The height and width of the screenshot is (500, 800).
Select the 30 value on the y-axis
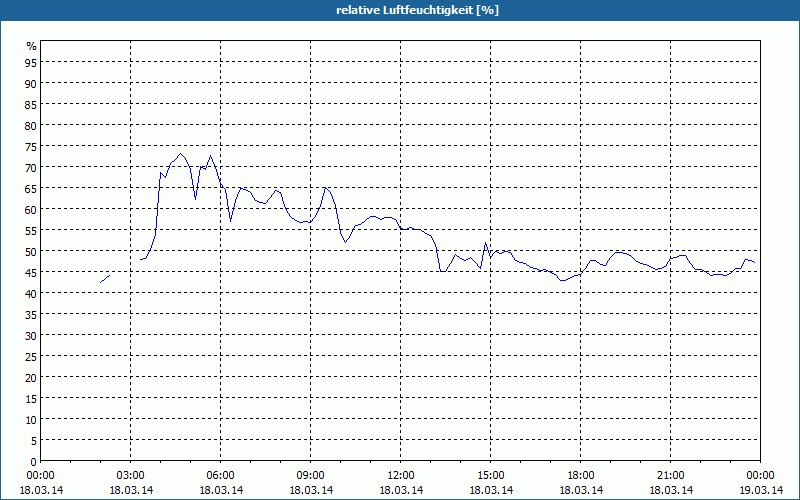click(31, 335)
